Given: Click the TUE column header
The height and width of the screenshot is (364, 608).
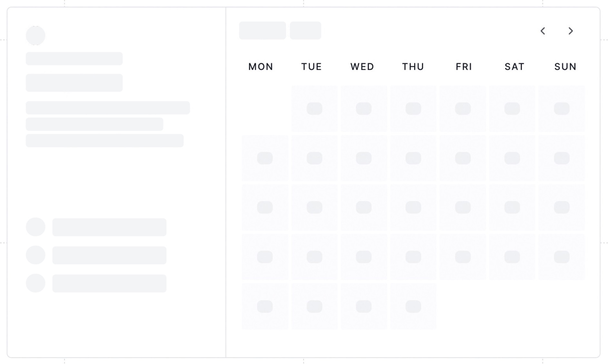Looking at the screenshot, I should point(311,67).
